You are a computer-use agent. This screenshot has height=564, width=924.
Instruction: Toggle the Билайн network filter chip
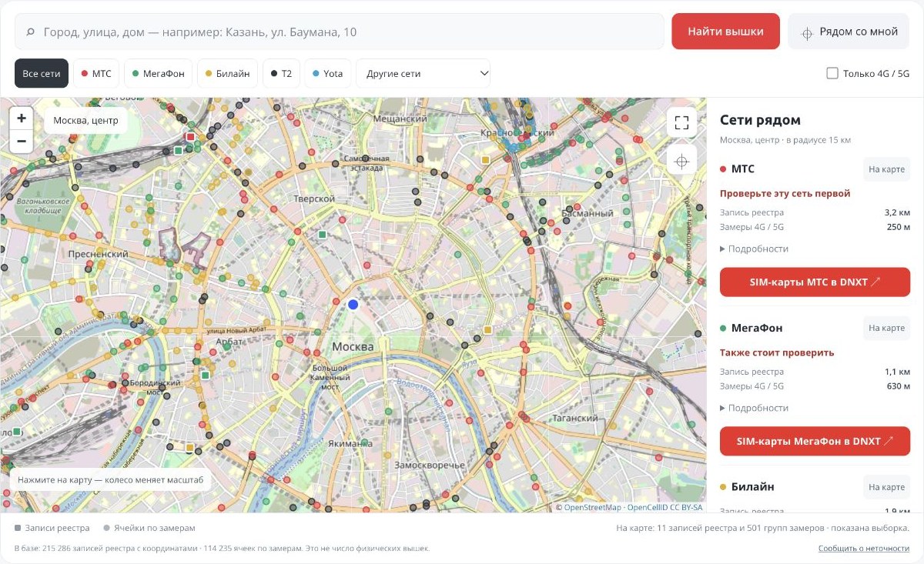click(228, 74)
